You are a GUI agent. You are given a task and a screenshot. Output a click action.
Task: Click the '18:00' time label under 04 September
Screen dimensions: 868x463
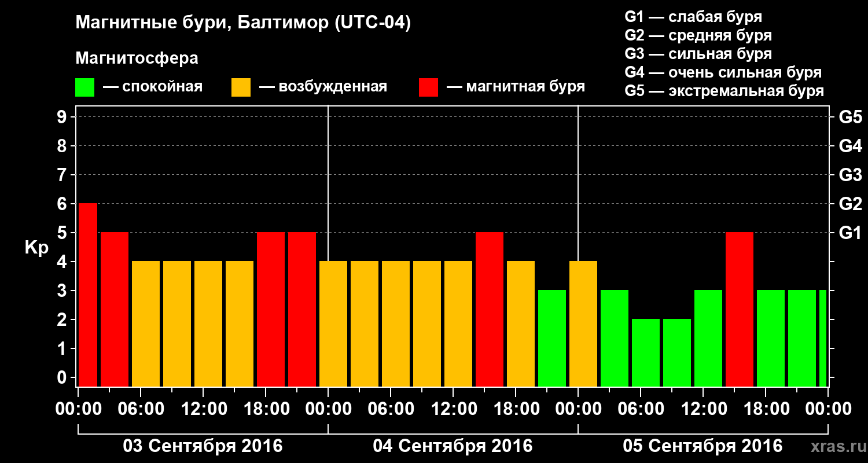516,409
